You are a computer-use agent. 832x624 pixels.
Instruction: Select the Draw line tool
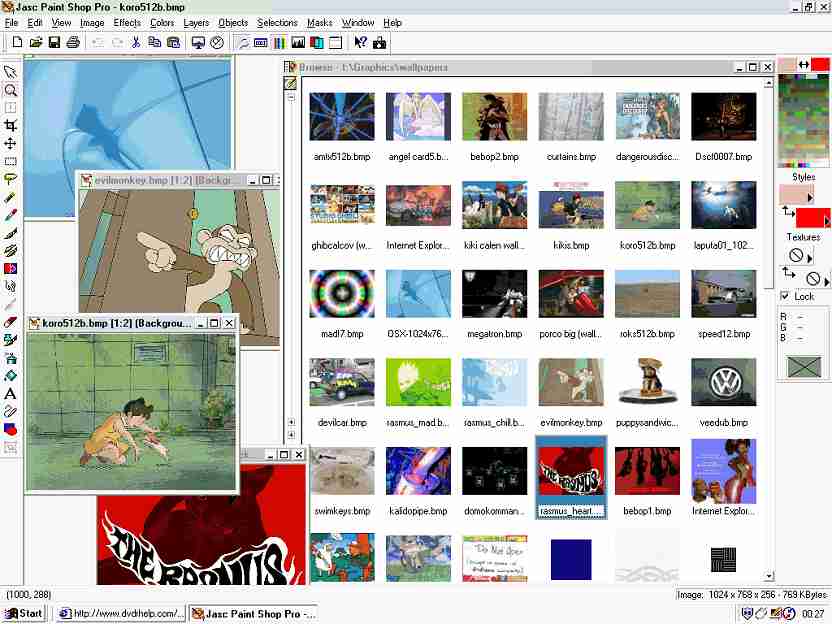click(10, 411)
